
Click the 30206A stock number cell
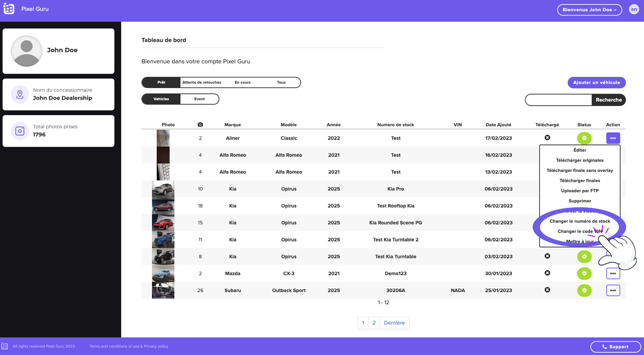pos(395,291)
